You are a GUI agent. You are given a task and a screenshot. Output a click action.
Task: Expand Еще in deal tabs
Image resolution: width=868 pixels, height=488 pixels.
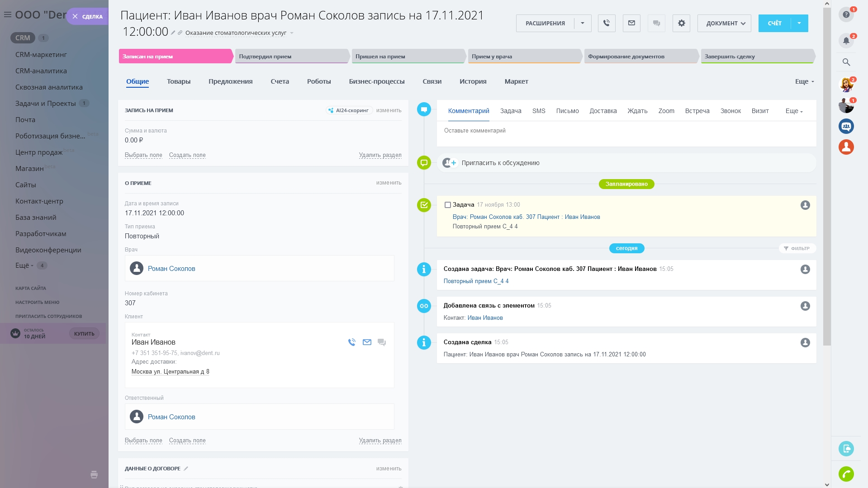[805, 81]
